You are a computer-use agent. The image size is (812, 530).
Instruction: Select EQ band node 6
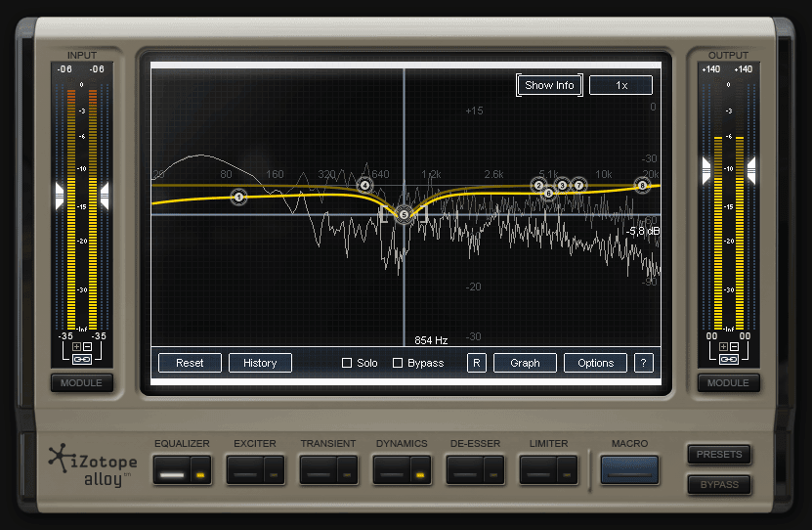click(x=548, y=194)
